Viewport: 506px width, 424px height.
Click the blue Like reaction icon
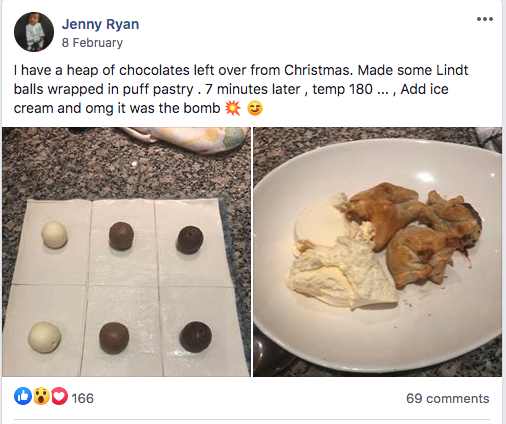(23, 396)
